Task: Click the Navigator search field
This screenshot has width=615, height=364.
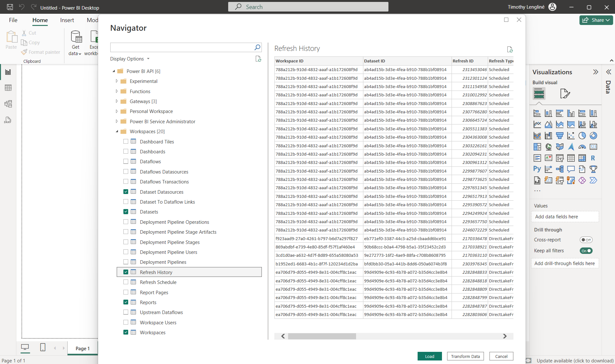Action: 182,47
